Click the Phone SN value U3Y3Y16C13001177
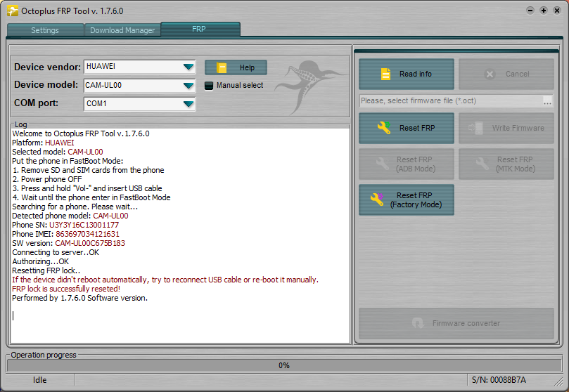Screen dimensions: 569x392 pyautogui.click(x=84, y=225)
